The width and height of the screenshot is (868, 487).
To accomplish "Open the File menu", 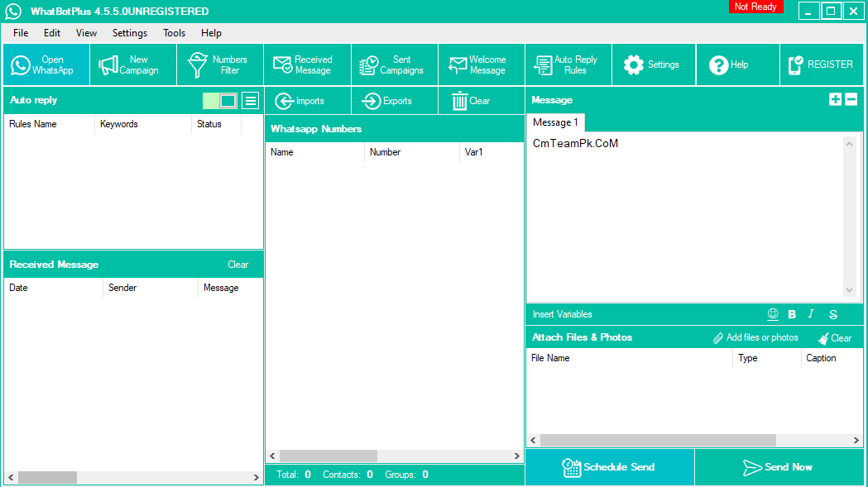I will 21,33.
